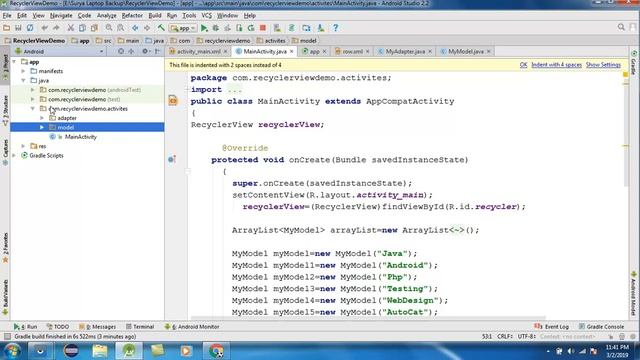Open the Refactor menu

coord(132,16)
